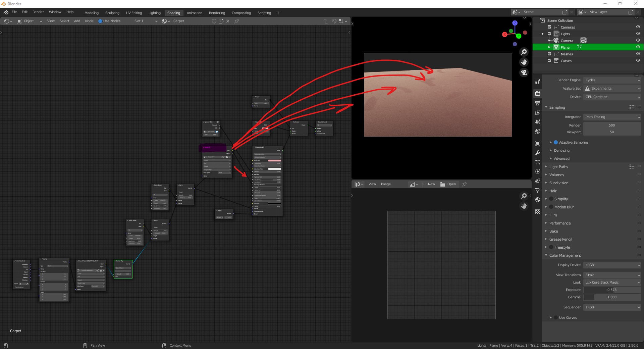Click the Exposure slider field
Image resolution: width=644 pixels, height=349 pixels.
[x=612, y=290]
